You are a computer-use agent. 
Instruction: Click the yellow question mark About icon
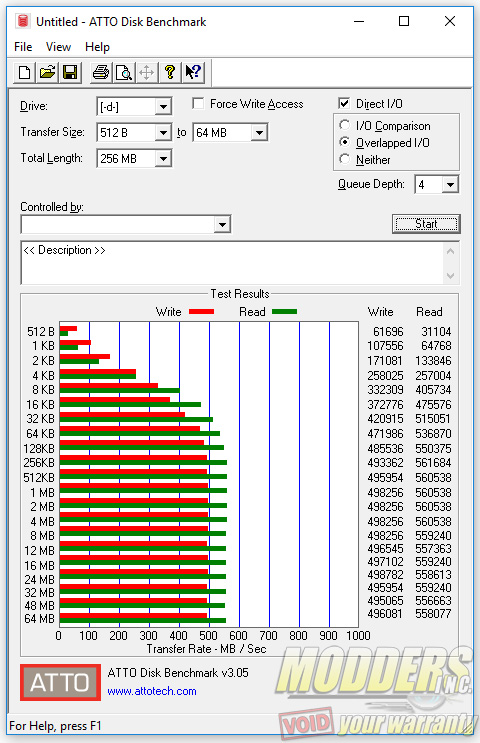click(x=170, y=72)
